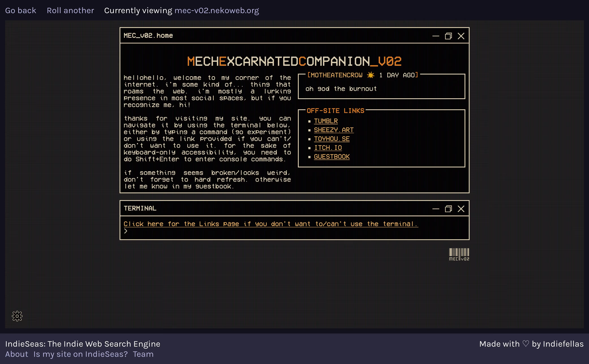Roll another random site
589x364 pixels.
(x=70, y=10)
